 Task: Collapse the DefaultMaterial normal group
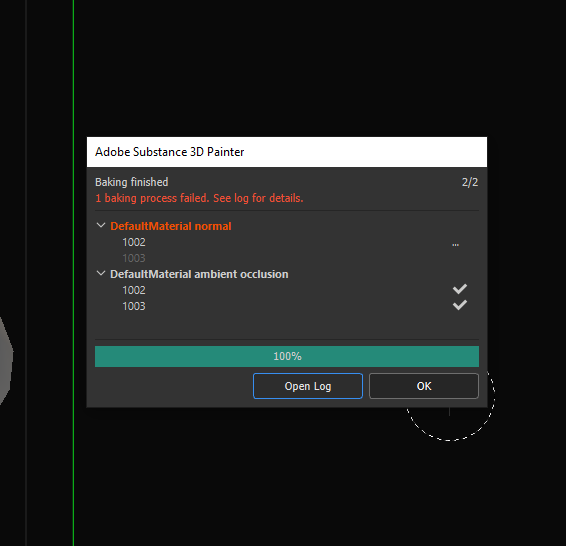point(101,226)
